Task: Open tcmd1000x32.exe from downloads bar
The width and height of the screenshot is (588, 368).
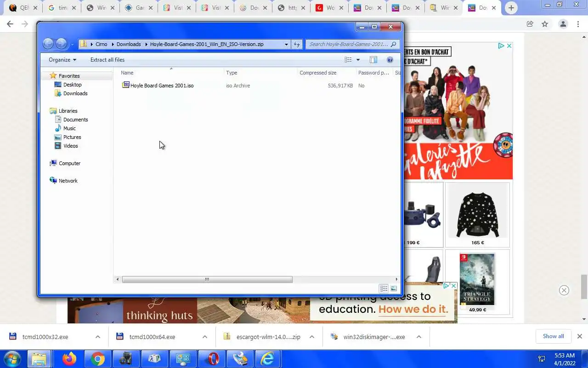Action: click(x=45, y=337)
